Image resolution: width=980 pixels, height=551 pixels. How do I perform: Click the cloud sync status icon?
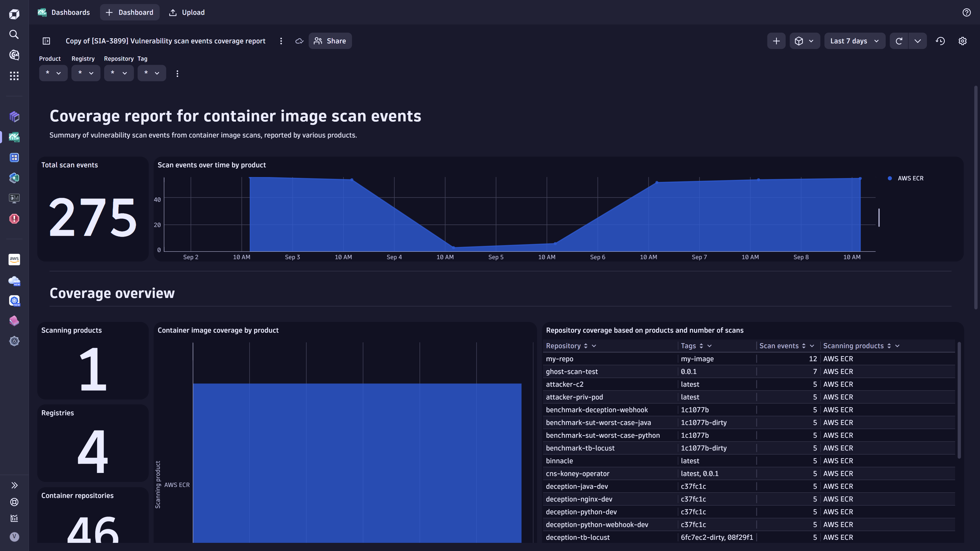299,41
